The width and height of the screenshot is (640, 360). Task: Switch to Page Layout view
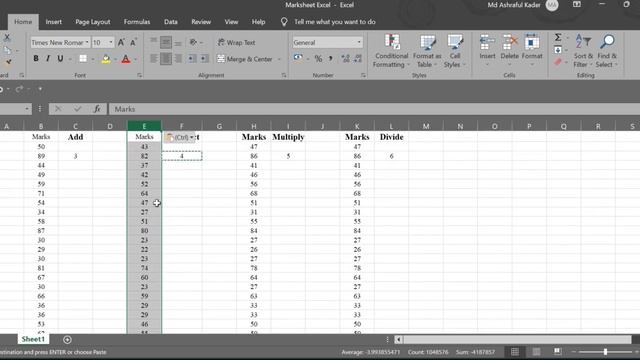[x=536, y=352]
